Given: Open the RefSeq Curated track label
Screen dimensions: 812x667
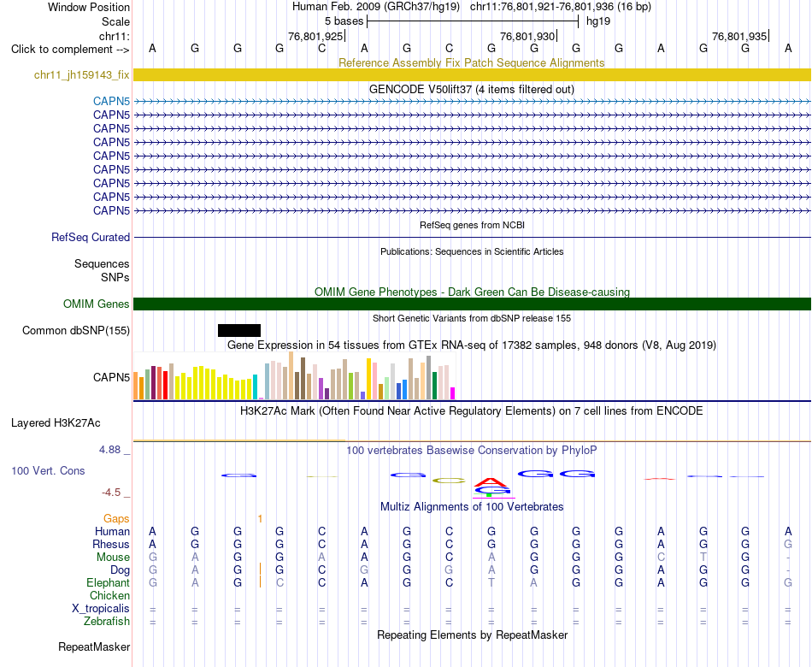Looking at the screenshot, I should [x=91, y=237].
